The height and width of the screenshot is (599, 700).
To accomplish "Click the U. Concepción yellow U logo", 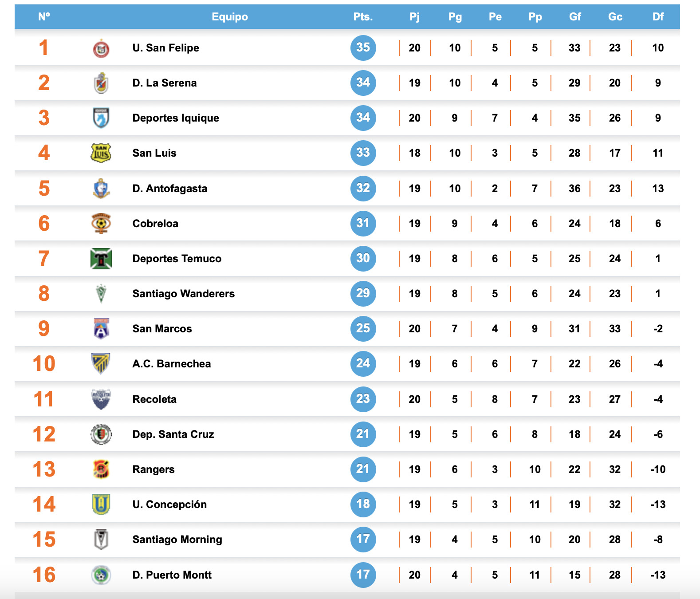I will (x=101, y=504).
